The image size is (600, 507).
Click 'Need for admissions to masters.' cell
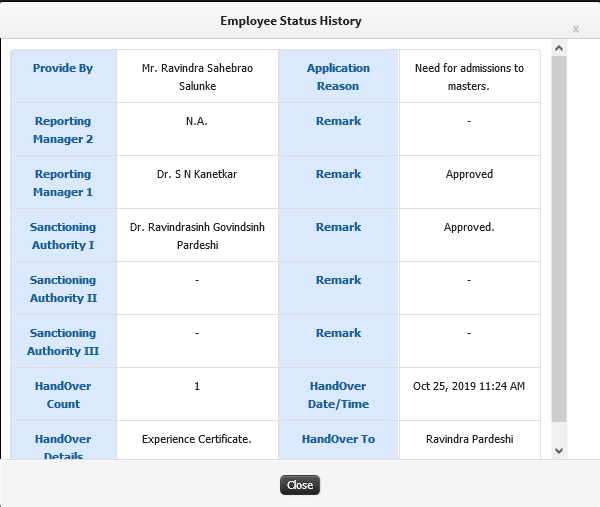[469, 77]
